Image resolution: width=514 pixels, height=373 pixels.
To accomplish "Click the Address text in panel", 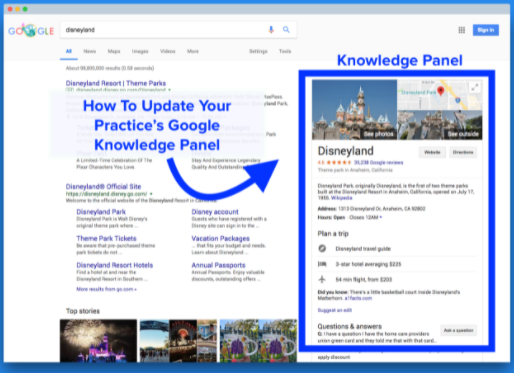I will (x=371, y=209).
